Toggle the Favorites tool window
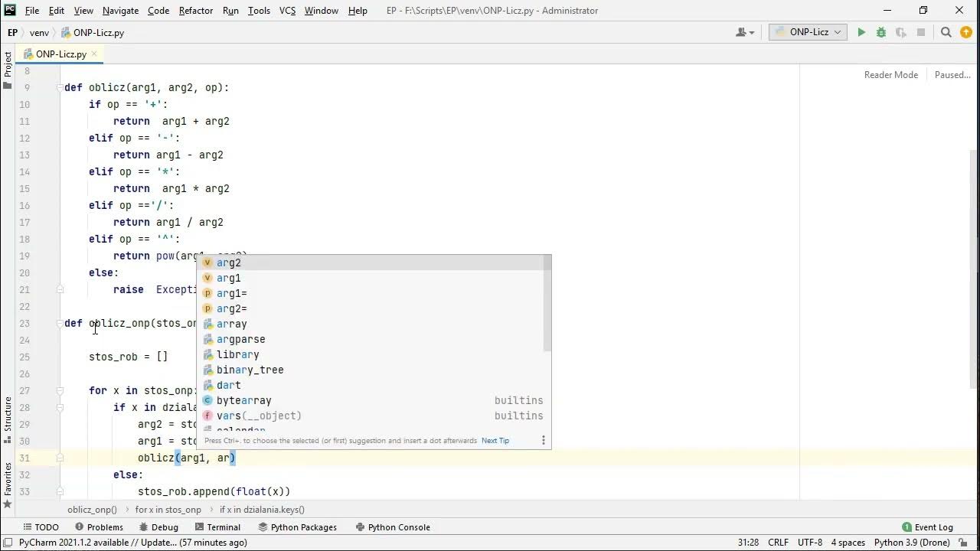980x551 pixels. point(8,484)
